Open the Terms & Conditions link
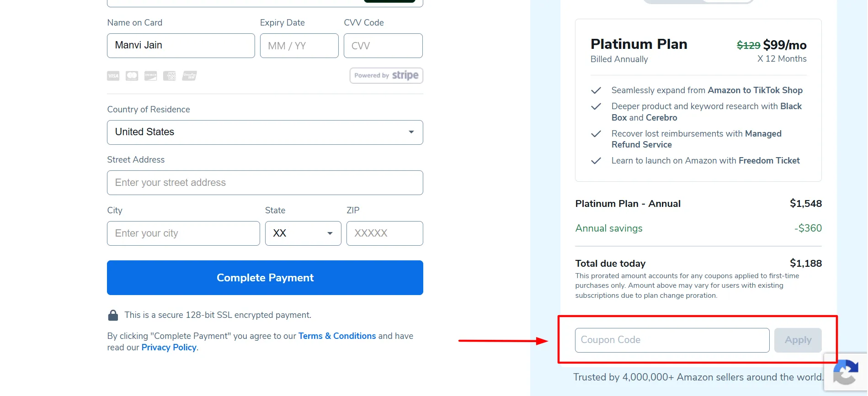This screenshot has width=868, height=396. tap(337, 336)
